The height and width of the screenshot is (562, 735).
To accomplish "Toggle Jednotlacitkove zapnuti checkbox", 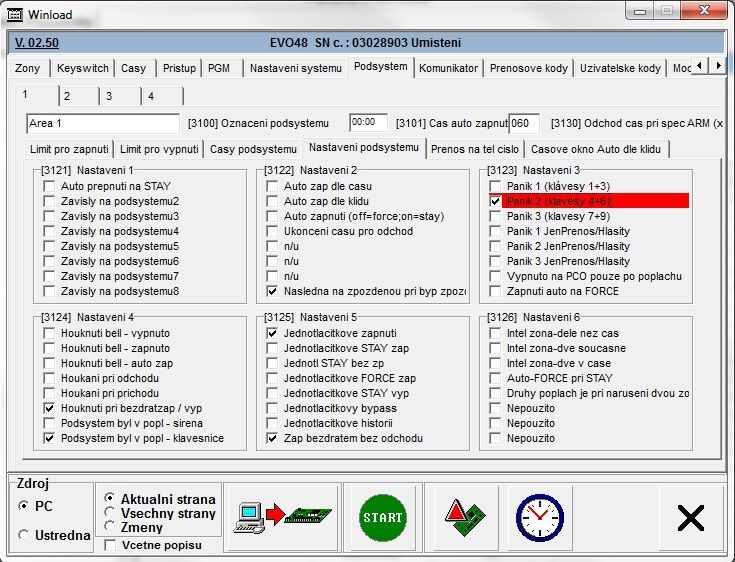I will (x=272, y=333).
